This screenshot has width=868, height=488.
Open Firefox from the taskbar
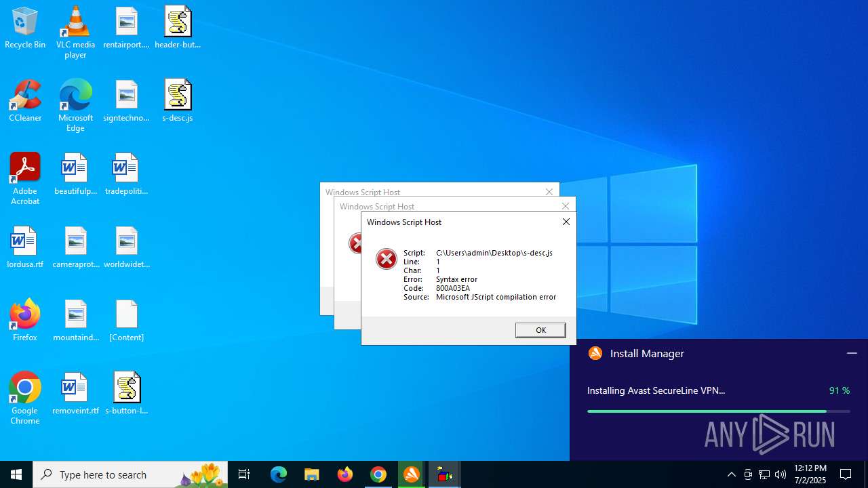click(x=345, y=474)
